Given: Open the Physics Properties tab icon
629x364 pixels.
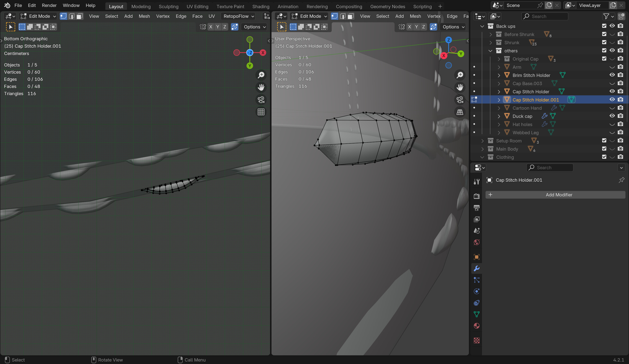Looking at the screenshot, I should [x=476, y=291].
